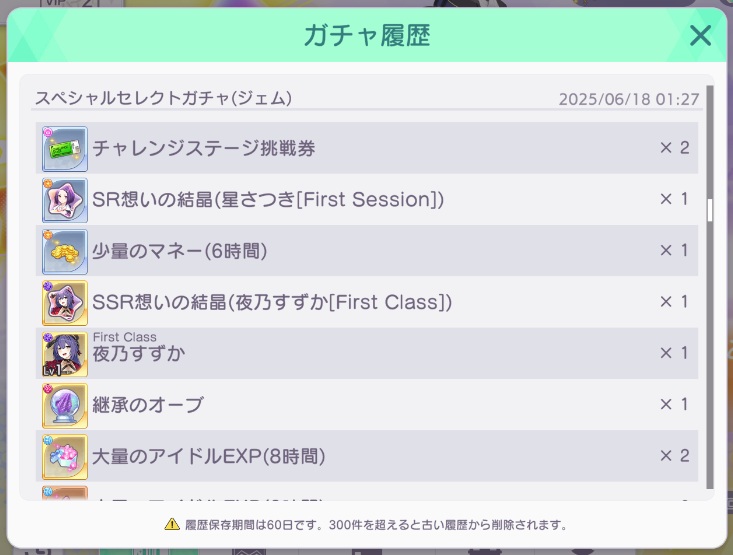This screenshot has height=555, width=733.
Task: Click the green challenge stage ticket icon
Action: tap(65, 149)
